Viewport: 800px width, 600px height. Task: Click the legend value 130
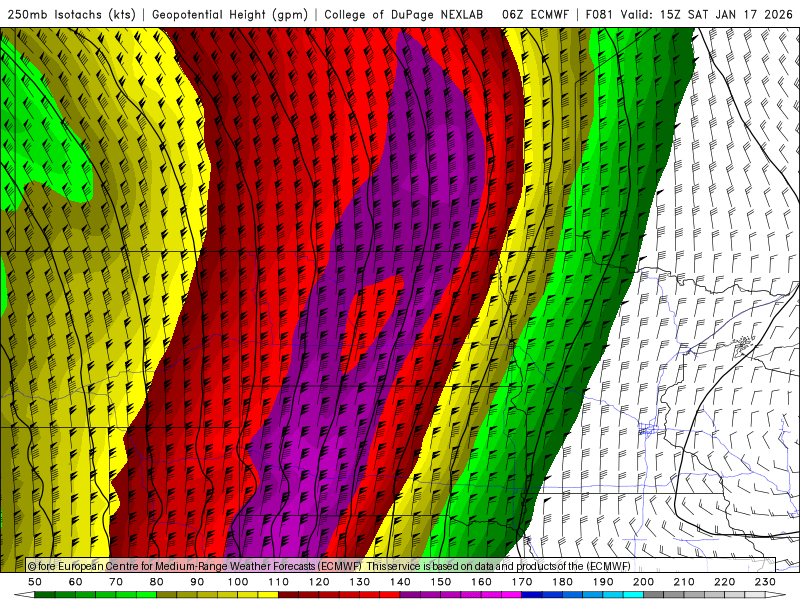point(360,582)
